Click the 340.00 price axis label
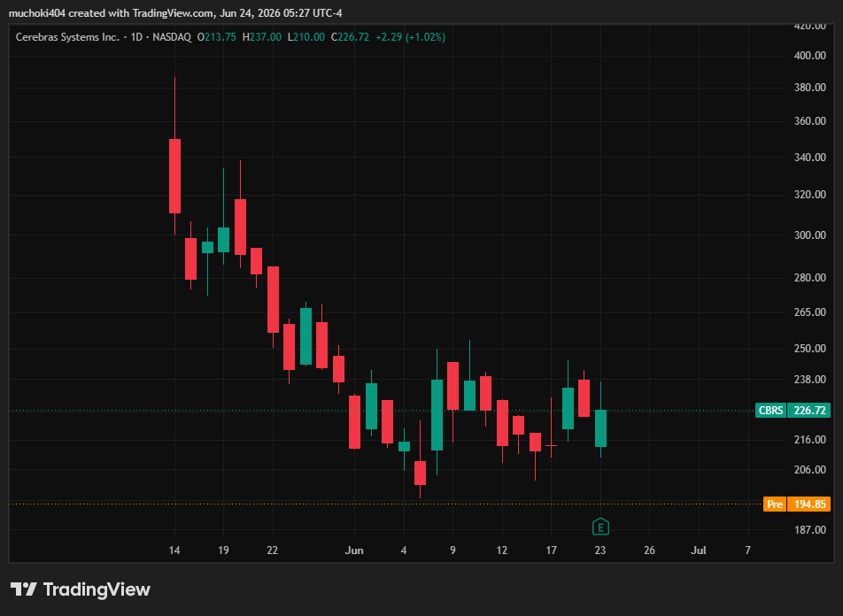The height and width of the screenshot is (616, 843). tap(809, 157)
